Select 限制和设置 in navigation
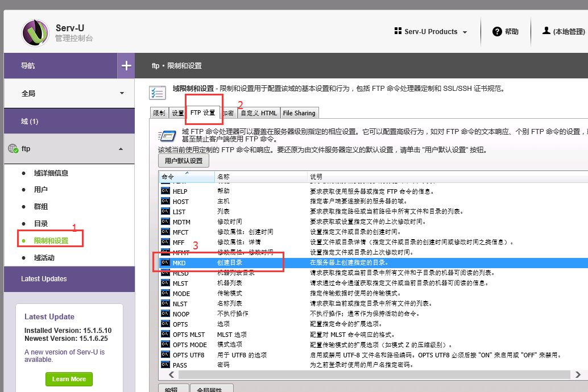 51,240
